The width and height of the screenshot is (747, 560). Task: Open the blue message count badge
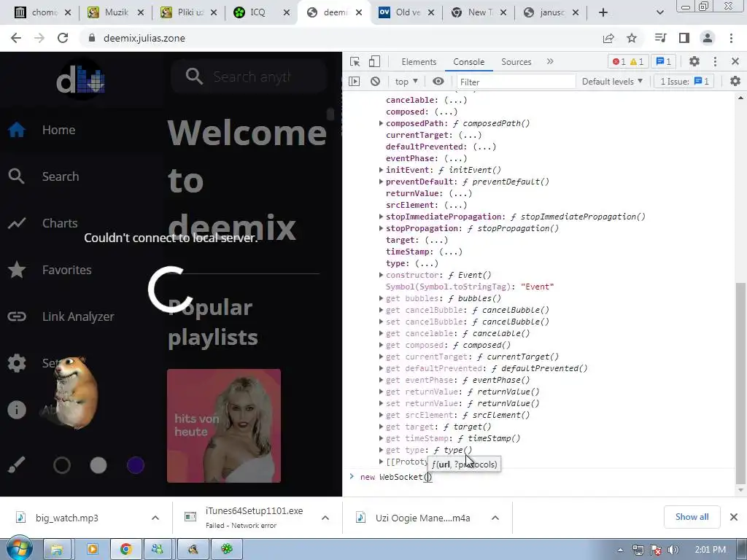click(x=663, y=61)
